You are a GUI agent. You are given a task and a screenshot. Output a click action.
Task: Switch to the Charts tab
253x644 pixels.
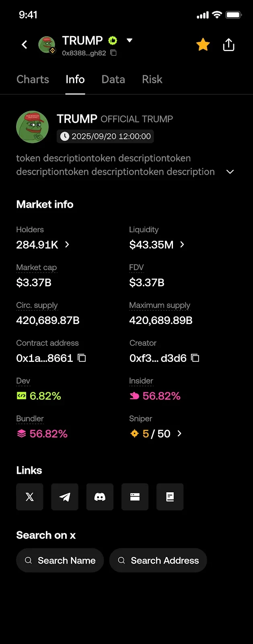coord(33,79)
